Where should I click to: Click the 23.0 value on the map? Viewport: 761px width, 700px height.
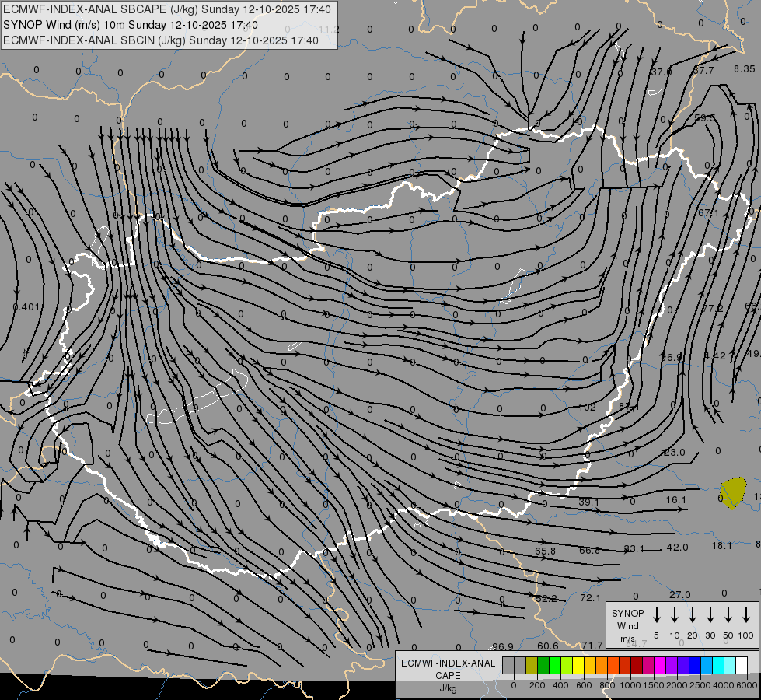[675, 452]
